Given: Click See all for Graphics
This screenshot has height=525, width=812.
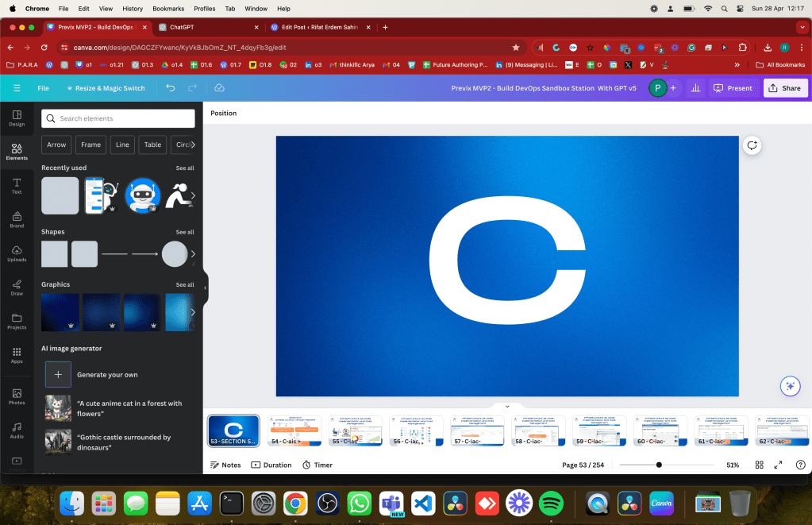Looking at the screenshot, I should click(x=185, y=284).
